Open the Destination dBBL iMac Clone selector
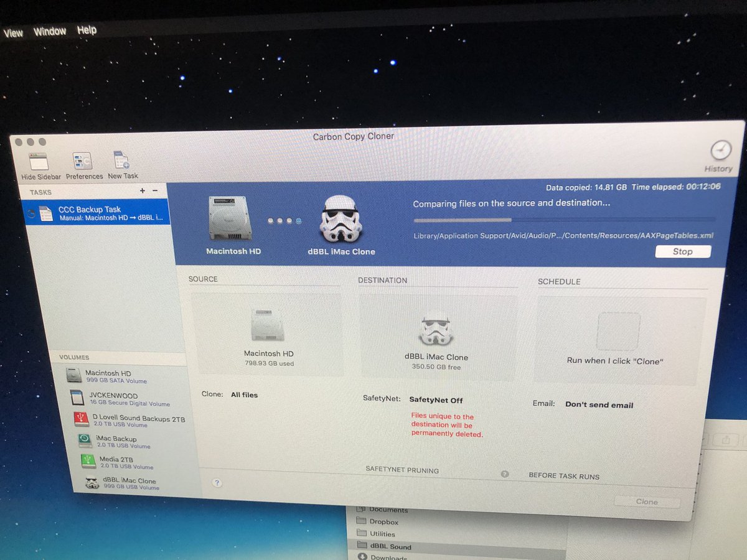 pos(439,337)
